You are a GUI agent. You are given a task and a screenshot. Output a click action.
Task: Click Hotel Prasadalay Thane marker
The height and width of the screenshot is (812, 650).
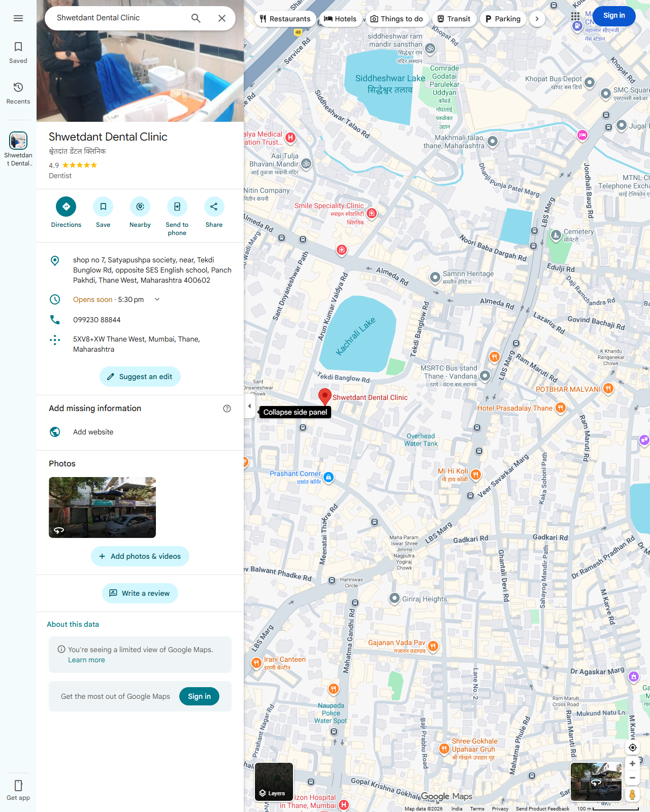[561, 408]
